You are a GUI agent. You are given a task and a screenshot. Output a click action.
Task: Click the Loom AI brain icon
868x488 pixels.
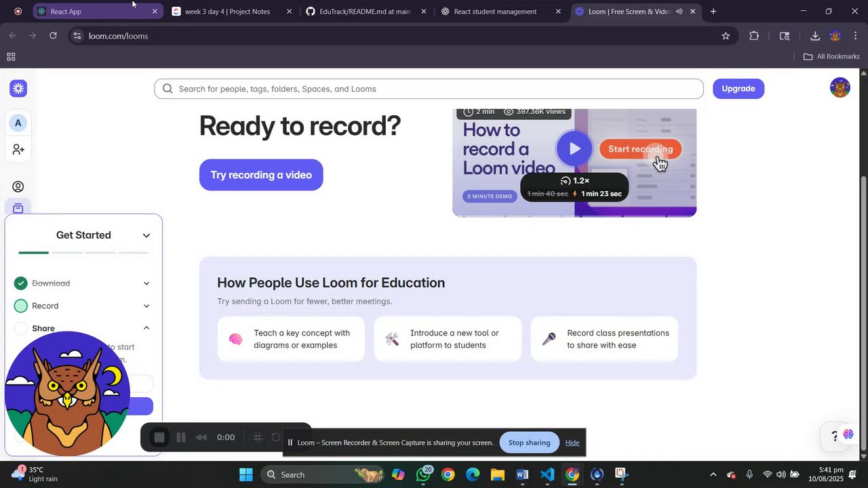(848, 434)
